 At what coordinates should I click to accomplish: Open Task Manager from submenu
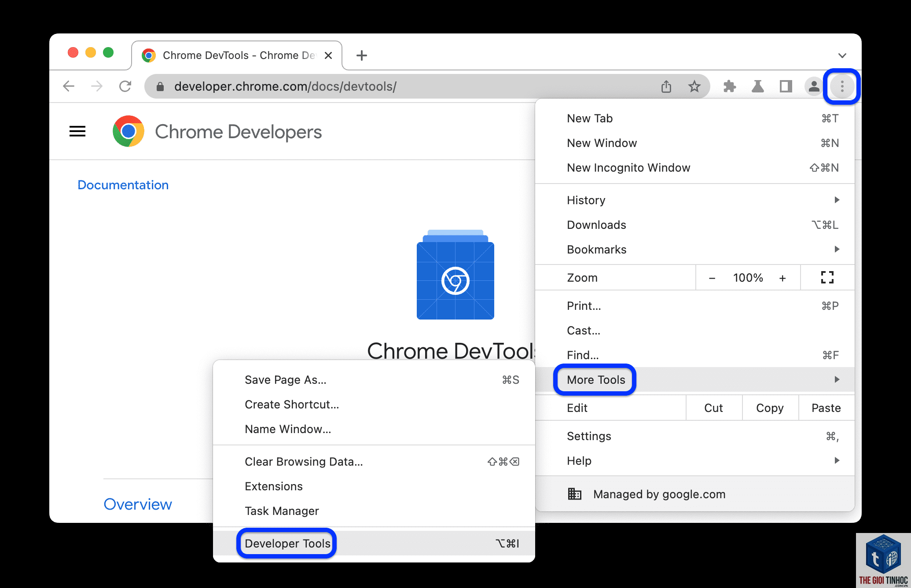(x=374, y=511)
